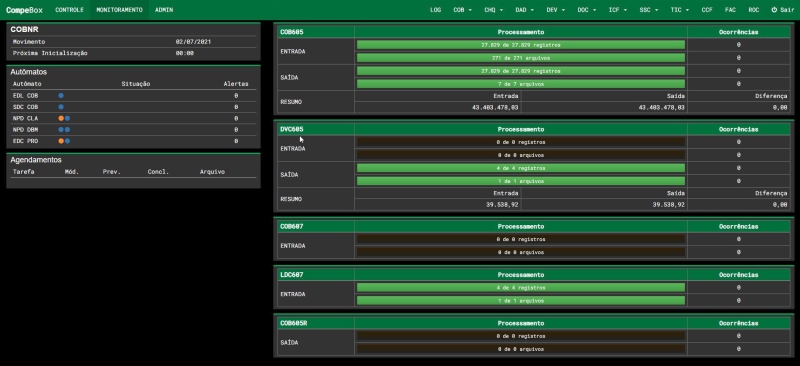
Task: Click the EDL COB automaton row name
Action: pos(25,95)
